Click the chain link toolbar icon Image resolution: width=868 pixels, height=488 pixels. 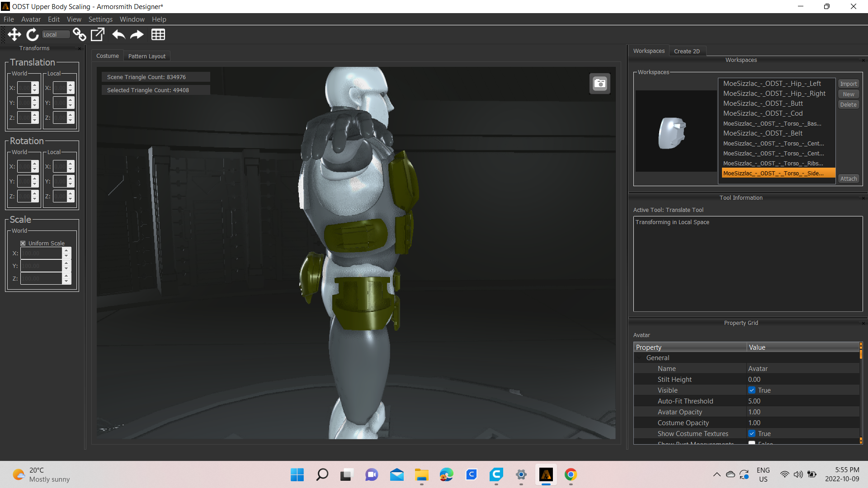[x=80, y=34]
